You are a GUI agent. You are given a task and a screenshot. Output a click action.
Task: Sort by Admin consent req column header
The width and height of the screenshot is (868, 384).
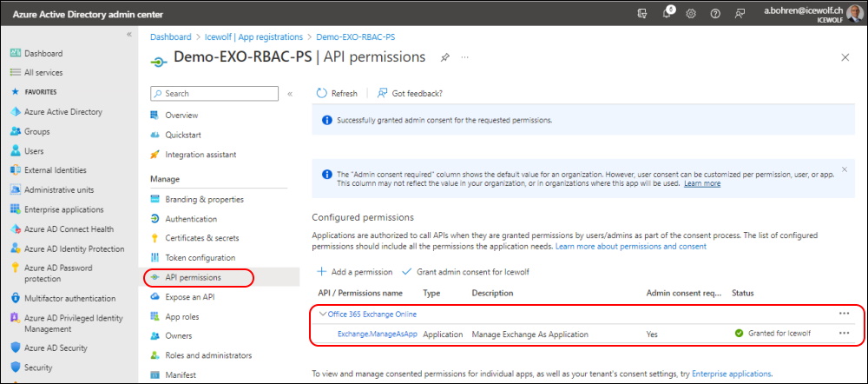(684, 293)
